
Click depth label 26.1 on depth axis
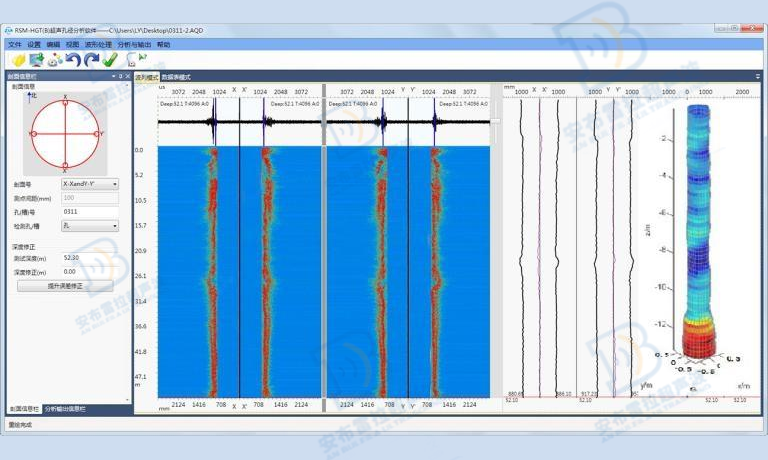coord(140,276)
